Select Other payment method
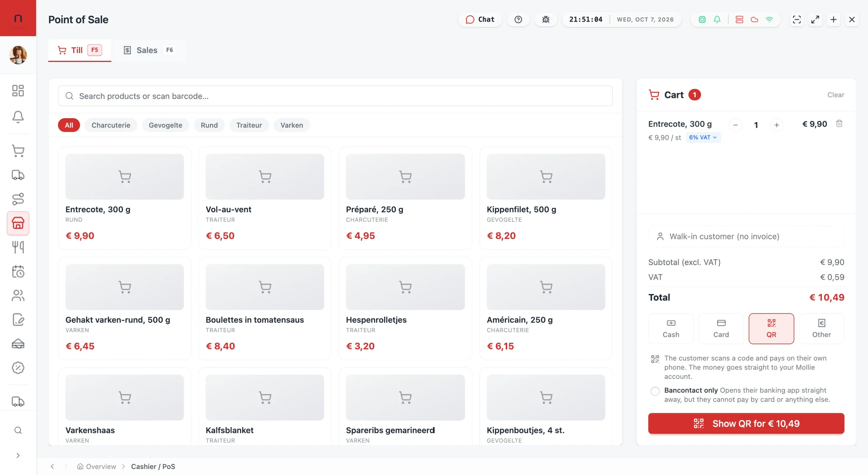The height and width of the screenshot is (475, 868). coord(821,328)
